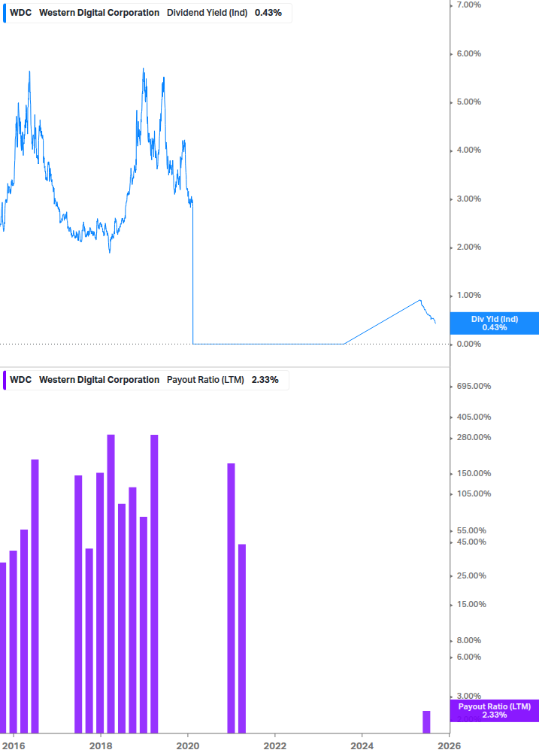Select the WDC ticker in the Payout Ratio legend
539x756 pixels.
(21, 380)
